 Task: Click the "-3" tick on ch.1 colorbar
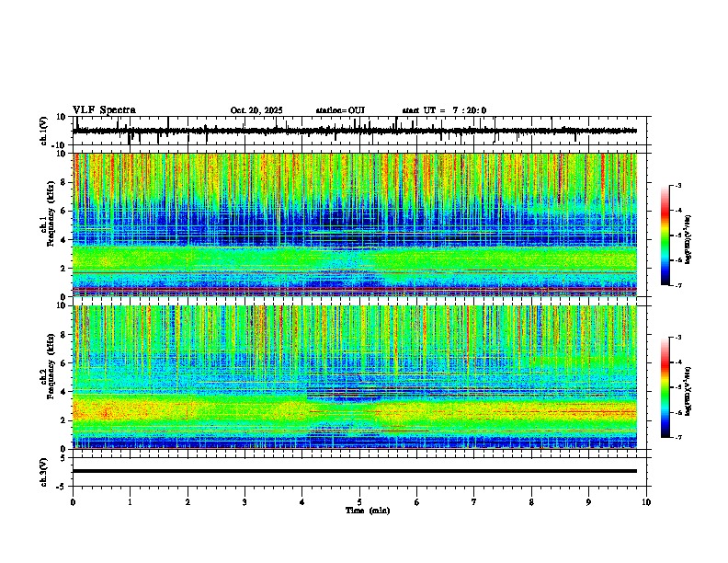[x=678, y=186]
